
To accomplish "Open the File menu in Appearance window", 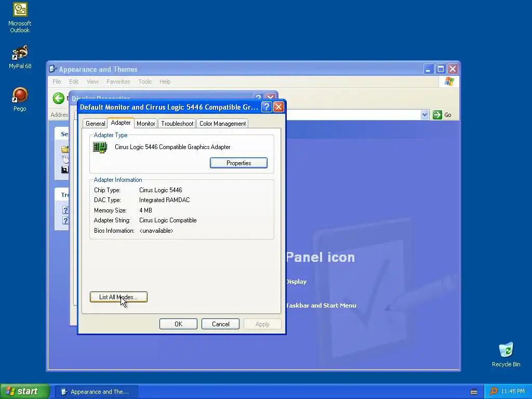I will pyautogui.click(x=57, y=82).
